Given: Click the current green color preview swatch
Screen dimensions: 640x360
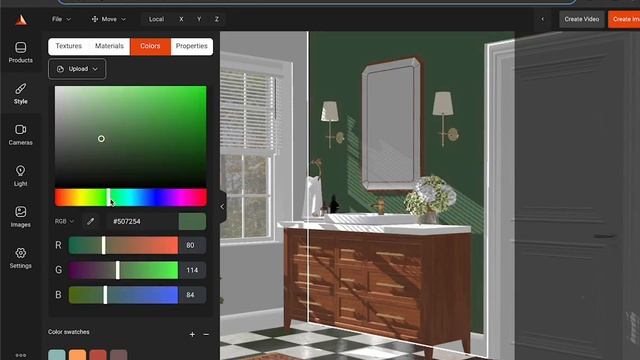Looking at the screenshot, I should coord(192,221).
